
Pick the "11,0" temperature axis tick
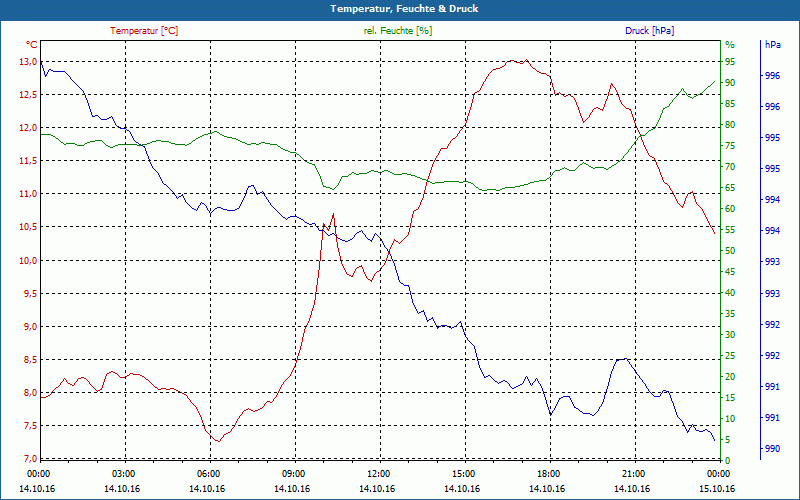28,194
